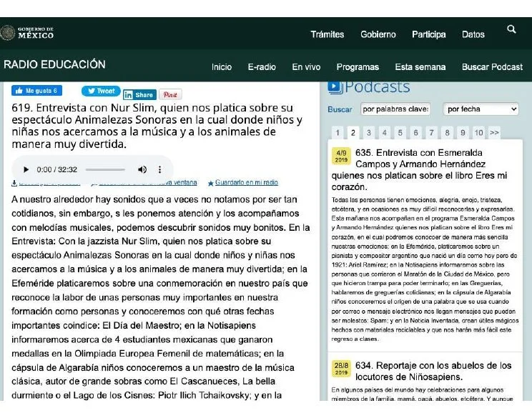Go to Inicio in Radio Educación menu

(222, 67)
